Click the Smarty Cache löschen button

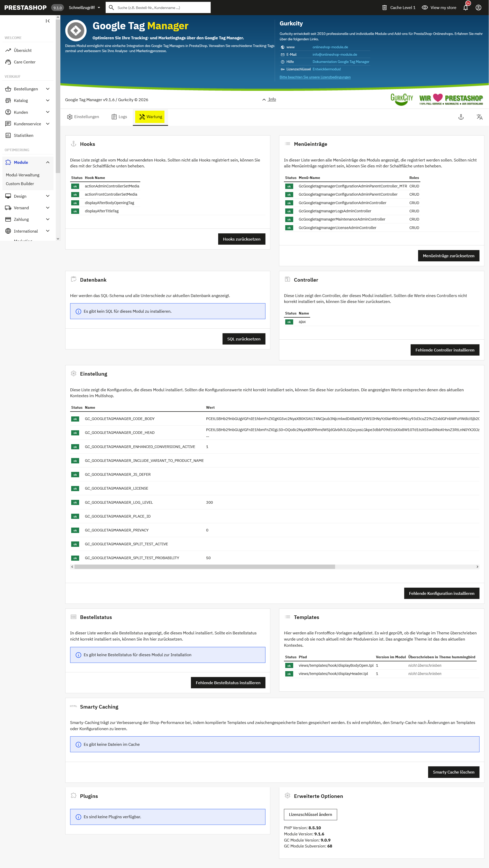point(454,772)
